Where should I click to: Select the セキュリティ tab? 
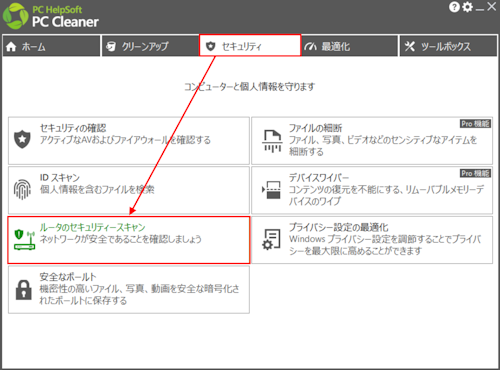coord(250,45)
